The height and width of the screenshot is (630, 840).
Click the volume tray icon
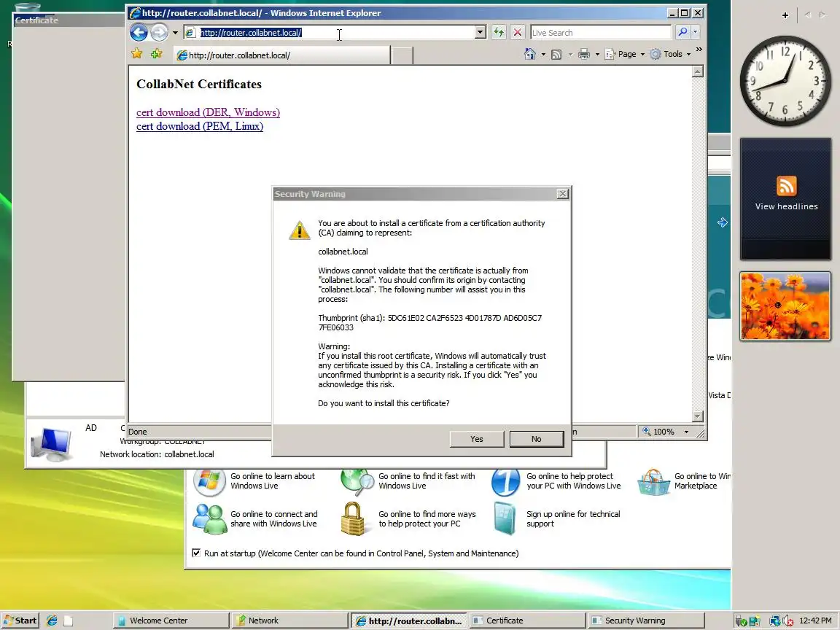(x=787, y=621)
